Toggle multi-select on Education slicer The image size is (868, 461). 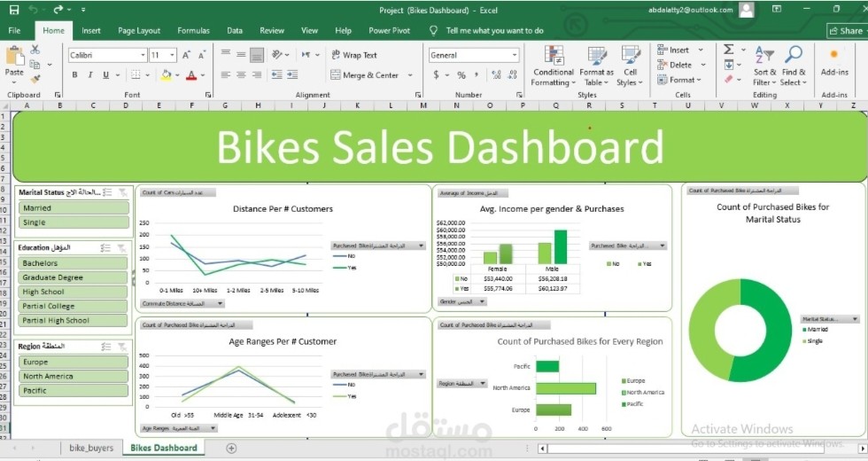pos(105,247)
